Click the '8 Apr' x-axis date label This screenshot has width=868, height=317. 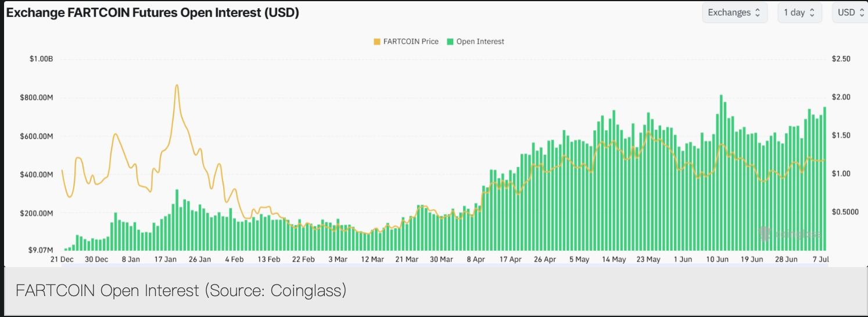coord(475,260)
